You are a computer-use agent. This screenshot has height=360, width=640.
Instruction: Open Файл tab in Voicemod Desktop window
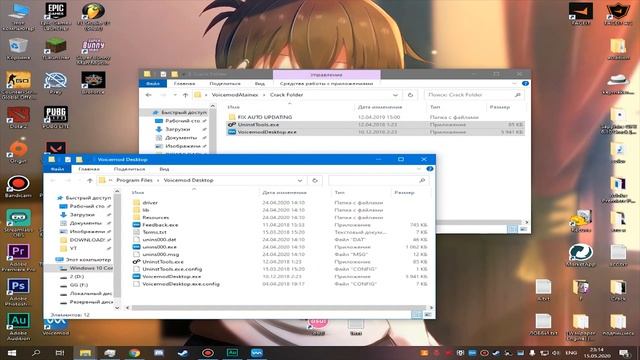pyautogui.click(x=58, y=169)
